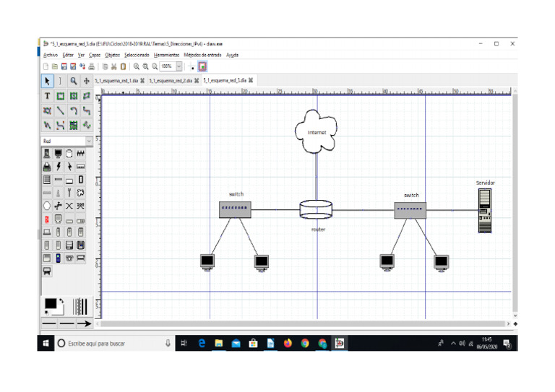Screen dimensions: 555x392
Task: Select the lightning bolt WAN shape
Action: point(59,166)
